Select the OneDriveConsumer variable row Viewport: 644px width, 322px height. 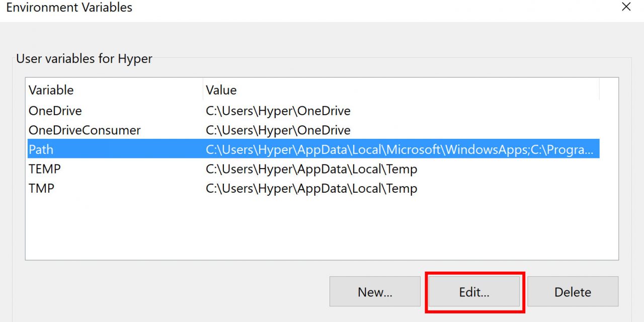(x=85, y=130)
